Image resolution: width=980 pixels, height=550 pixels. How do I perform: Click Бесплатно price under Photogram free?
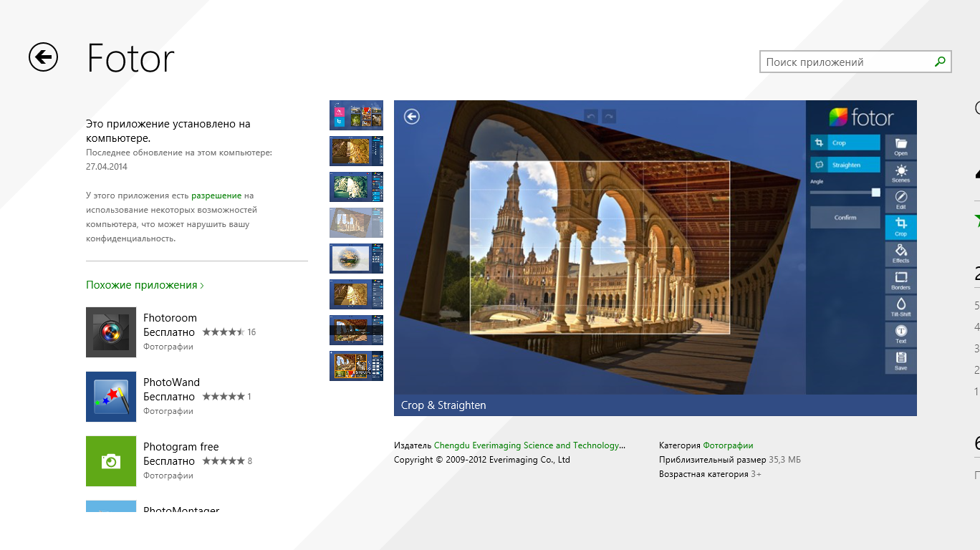[x=169, y=461]
